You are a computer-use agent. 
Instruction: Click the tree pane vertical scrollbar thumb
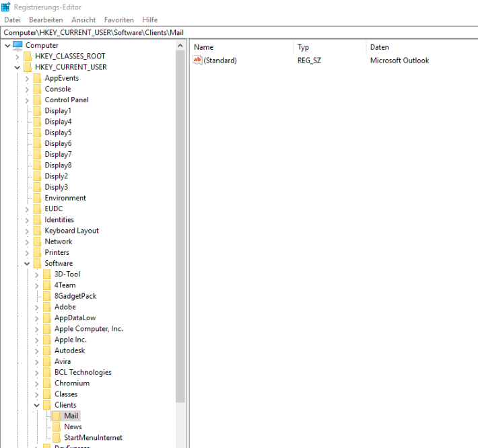[x=180, y=227]
